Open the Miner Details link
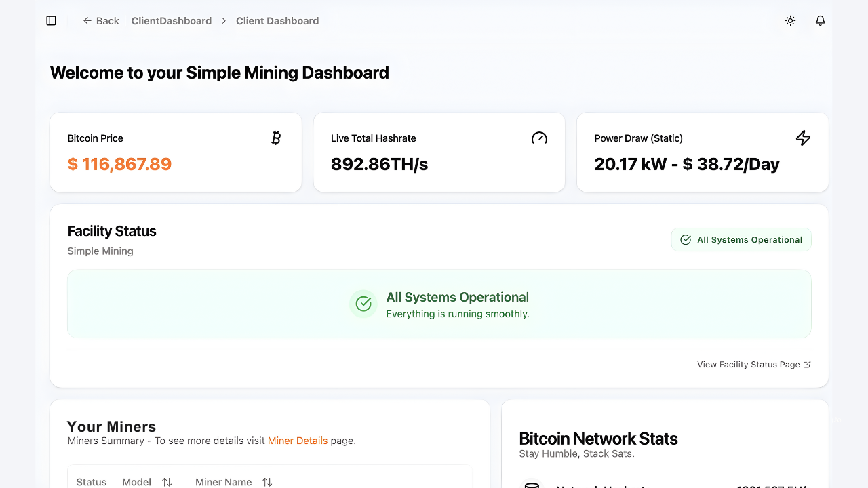The height and width of the screenshot is (488, 868). [298, 441]
